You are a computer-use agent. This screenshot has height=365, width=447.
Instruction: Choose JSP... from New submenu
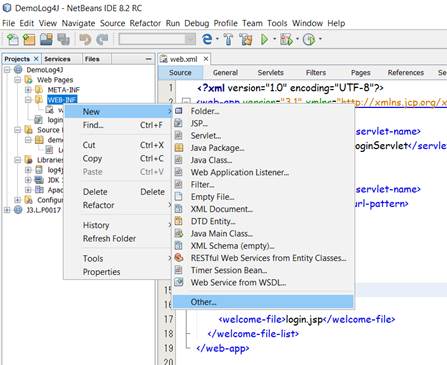[x=263, y=124]
